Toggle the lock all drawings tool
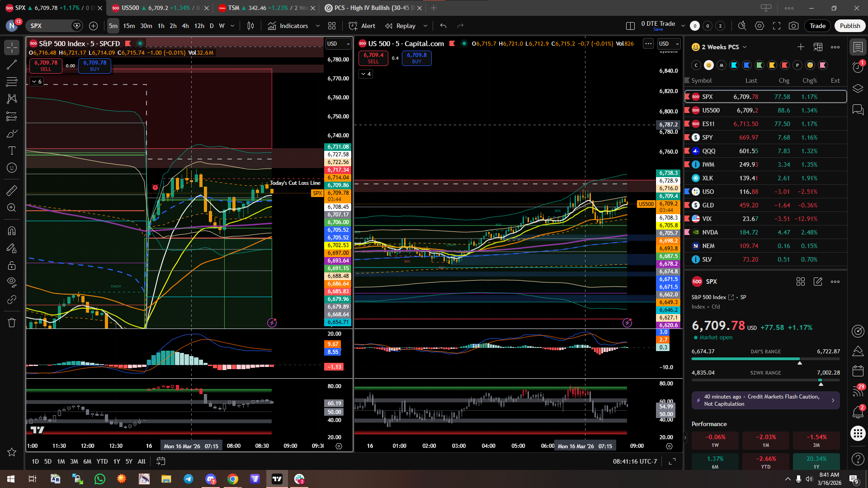The image size is (868, 488). pos(12,265)
